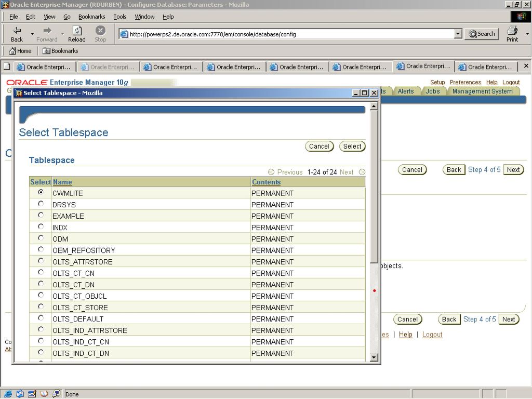Click the dialog scrollbar up arrow
The height and width of the screenshot is (399, 532).
(374, 106)
